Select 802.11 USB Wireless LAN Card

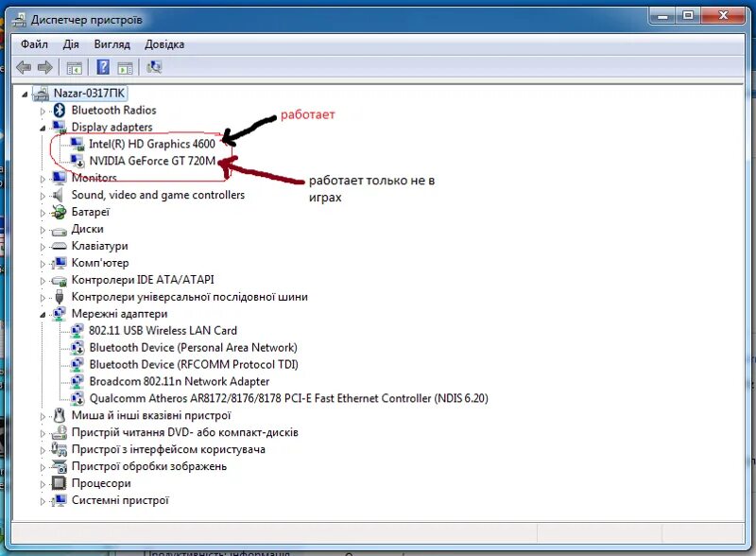[x=163, y=331]
